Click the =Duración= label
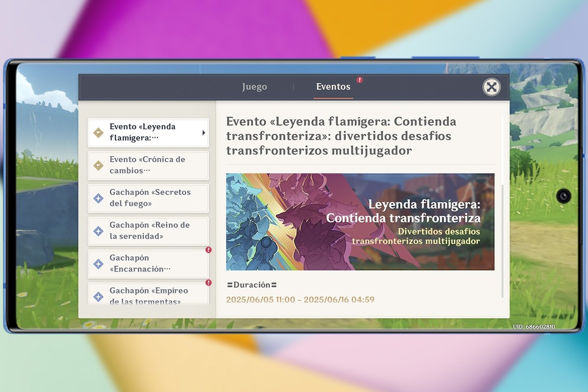Viewport: 588px width, 392px height. (x=252, y=285)
